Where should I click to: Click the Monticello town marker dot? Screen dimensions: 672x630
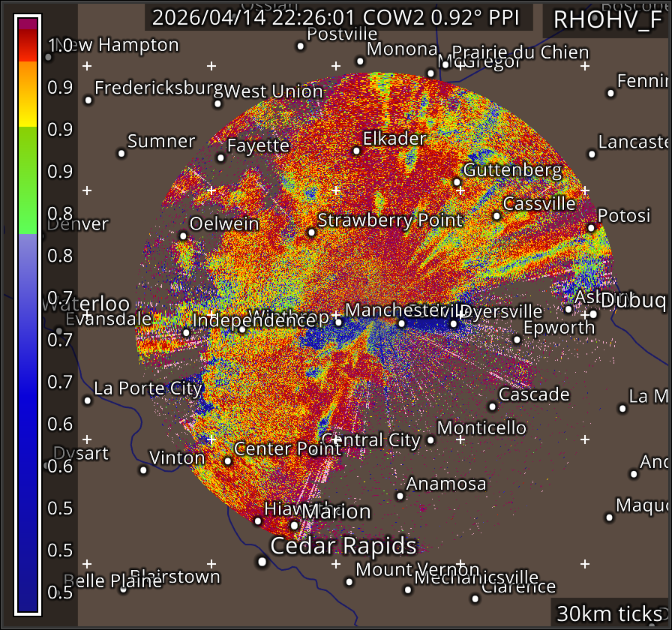point(430,439)
